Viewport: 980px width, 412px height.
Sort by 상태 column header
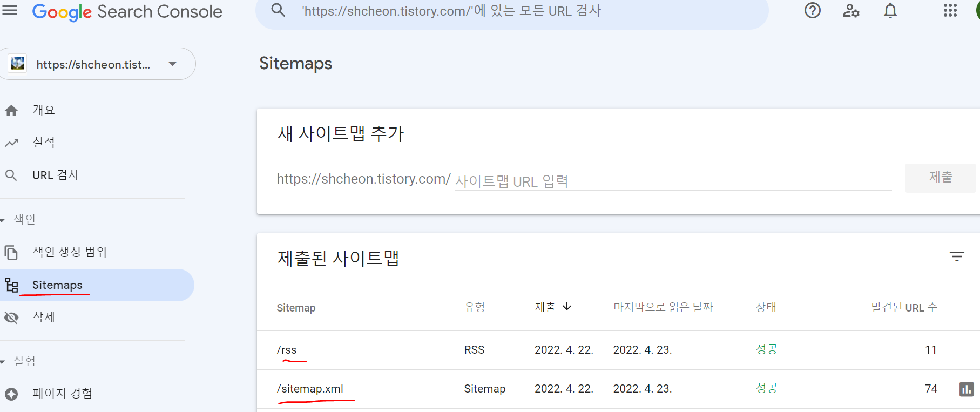pyautogui.click(x=766, y=307)
